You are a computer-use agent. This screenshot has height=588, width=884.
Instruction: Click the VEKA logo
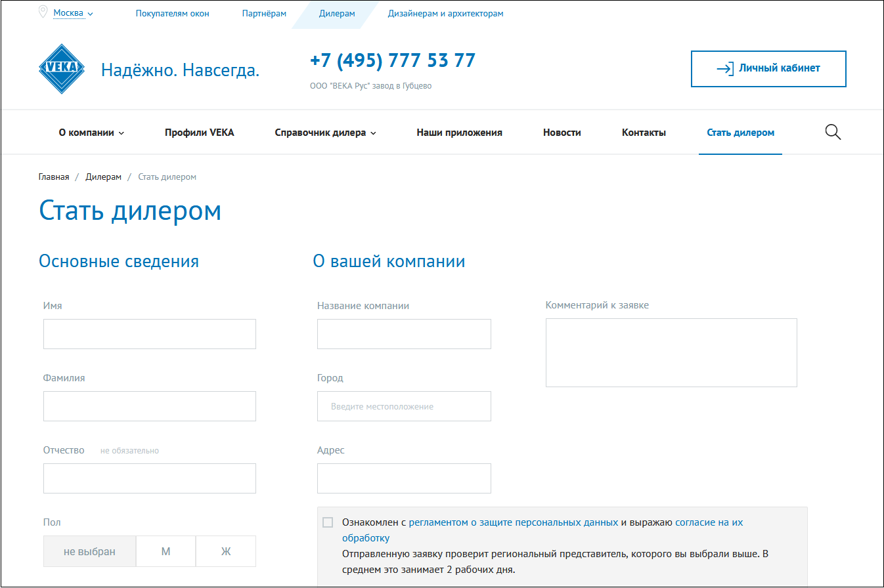62,68
